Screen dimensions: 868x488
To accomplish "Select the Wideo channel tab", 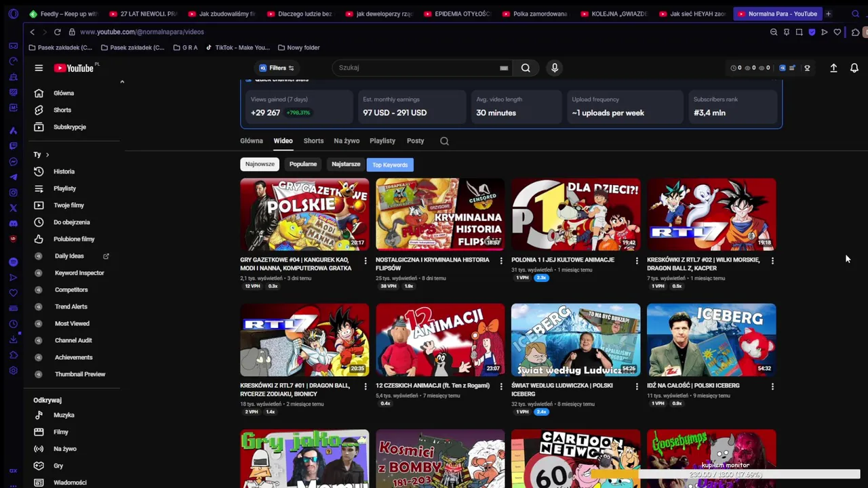I will click(283, 141).
